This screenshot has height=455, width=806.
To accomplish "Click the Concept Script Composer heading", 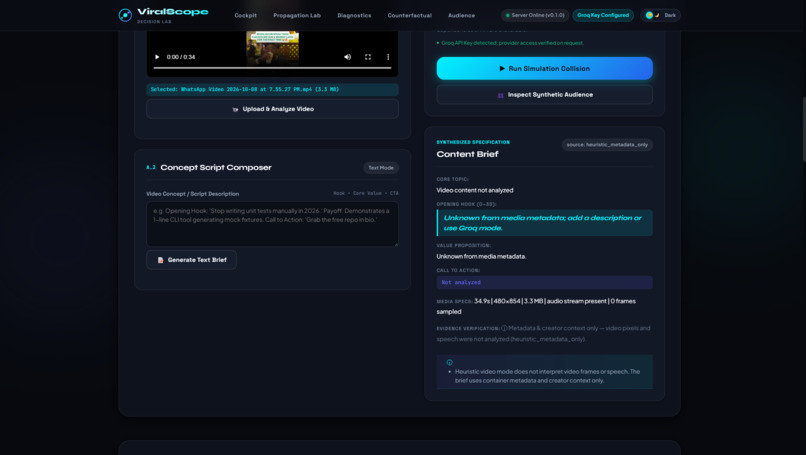I will click(216, 168).
